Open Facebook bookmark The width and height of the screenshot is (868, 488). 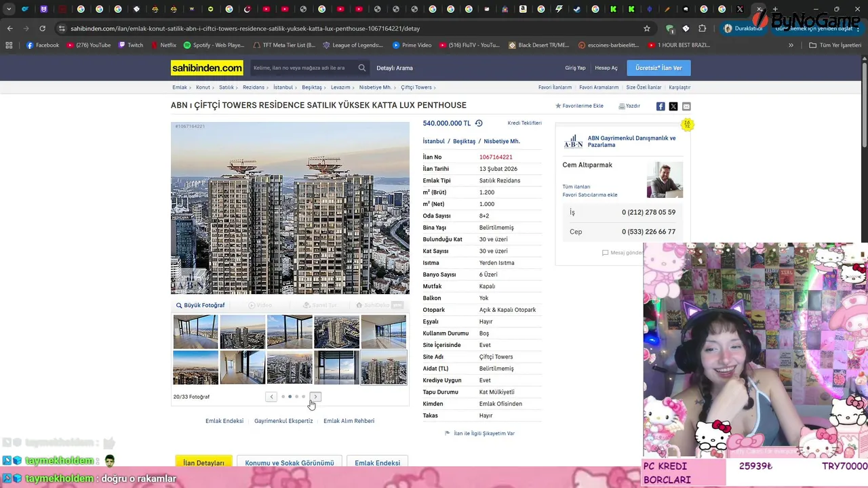[43, 45]
